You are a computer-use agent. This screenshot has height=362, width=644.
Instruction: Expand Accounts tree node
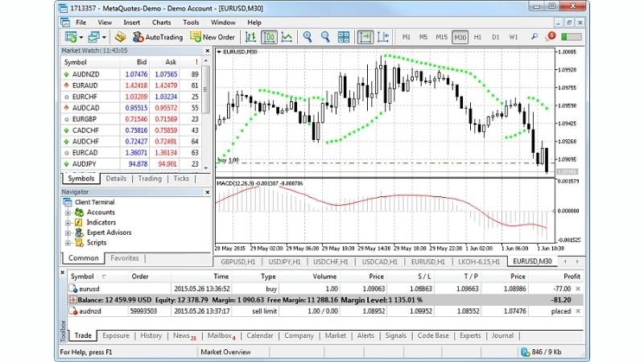point(68,212)
